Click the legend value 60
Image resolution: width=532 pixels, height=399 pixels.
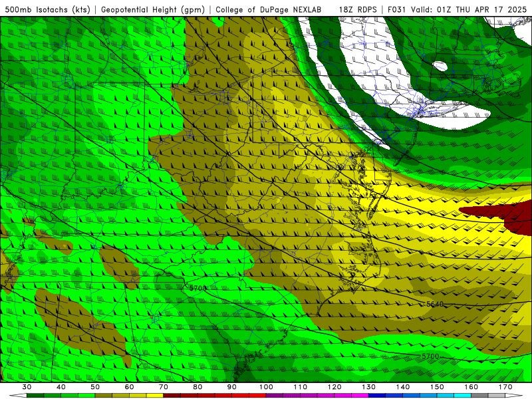[129, 387]
